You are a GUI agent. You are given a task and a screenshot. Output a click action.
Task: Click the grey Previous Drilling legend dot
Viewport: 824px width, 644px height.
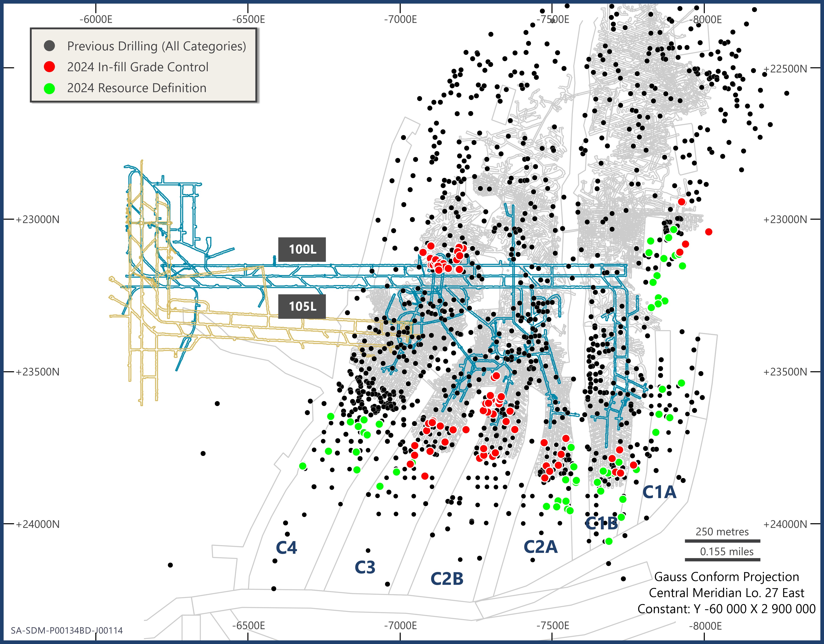tap(49, 46)
